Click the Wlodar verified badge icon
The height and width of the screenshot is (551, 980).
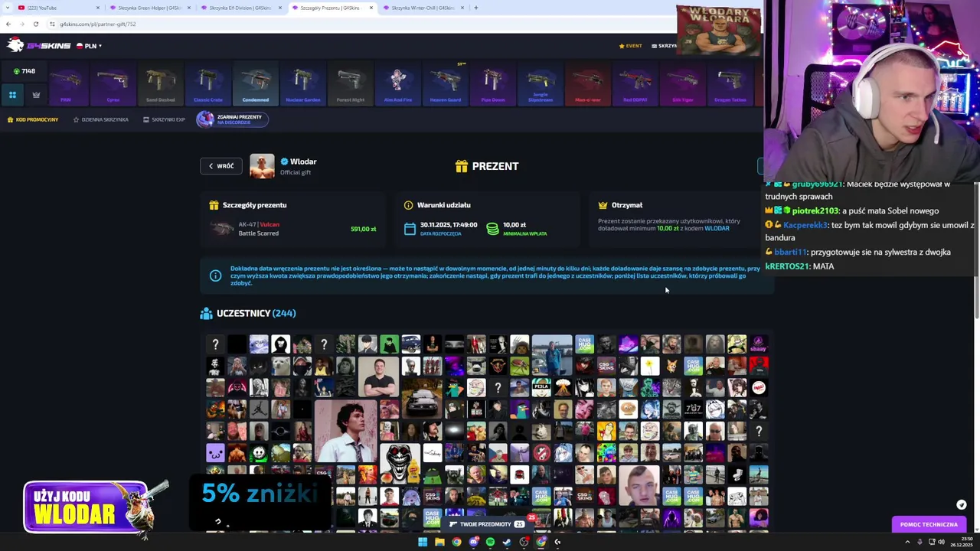[284, 161]
